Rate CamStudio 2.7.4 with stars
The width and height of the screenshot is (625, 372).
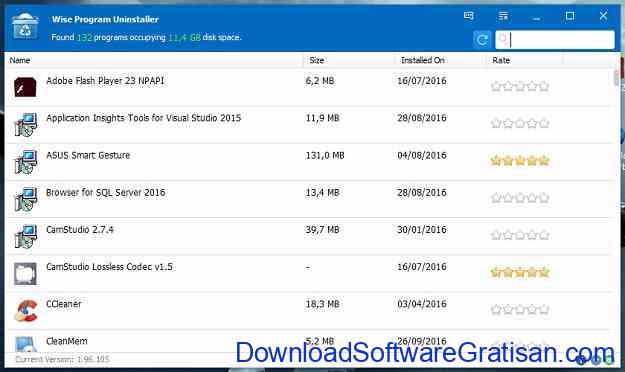520,235
